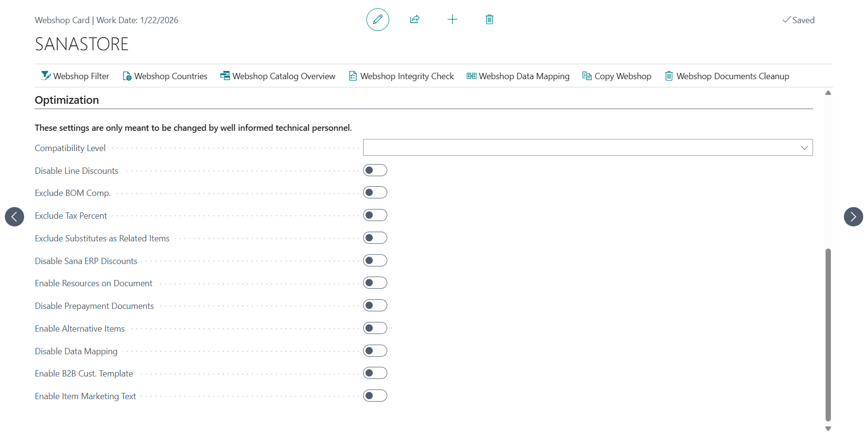Toggle Exclude Tax Percent switch

pyautogui.click(x=375, y=215)
